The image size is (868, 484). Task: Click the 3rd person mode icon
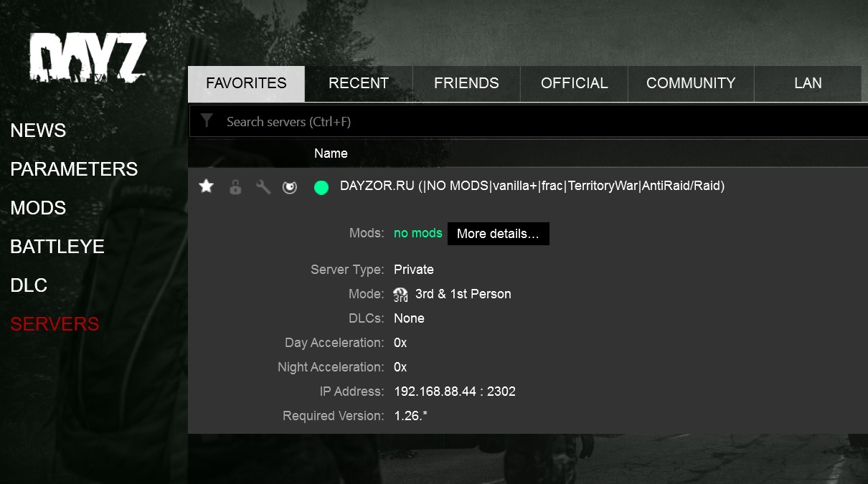click(400, 295)
